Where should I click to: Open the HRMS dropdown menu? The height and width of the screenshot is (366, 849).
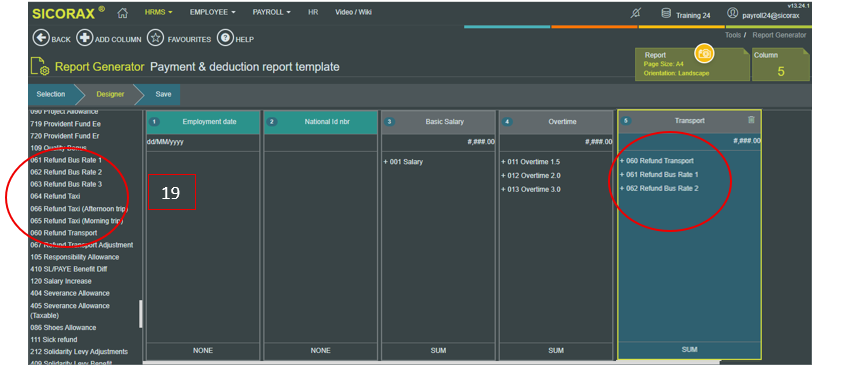159,12
